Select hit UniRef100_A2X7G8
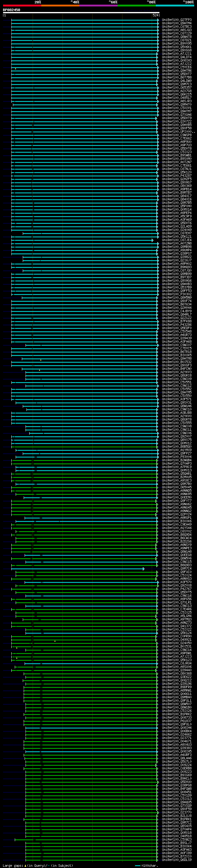Image resolution: width=197 pixels, height=868 pixels. pyautogui.click(x=177, y=91)
